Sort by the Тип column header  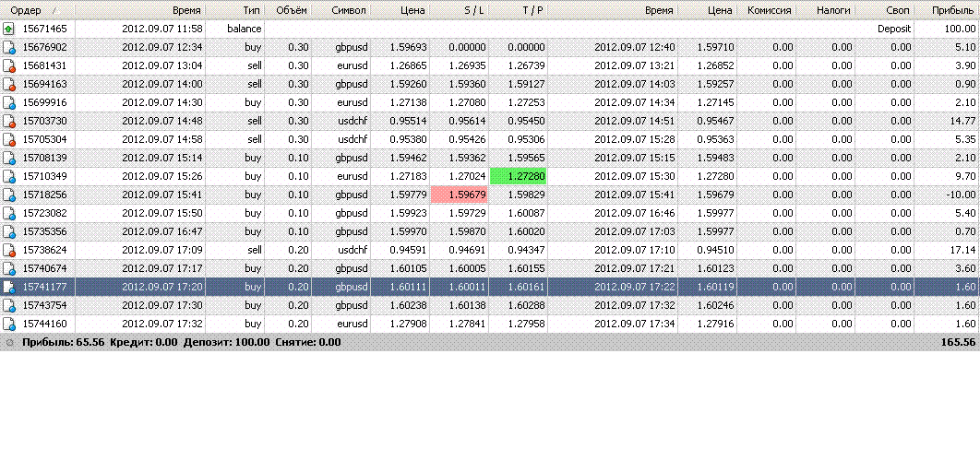[234, 11]
